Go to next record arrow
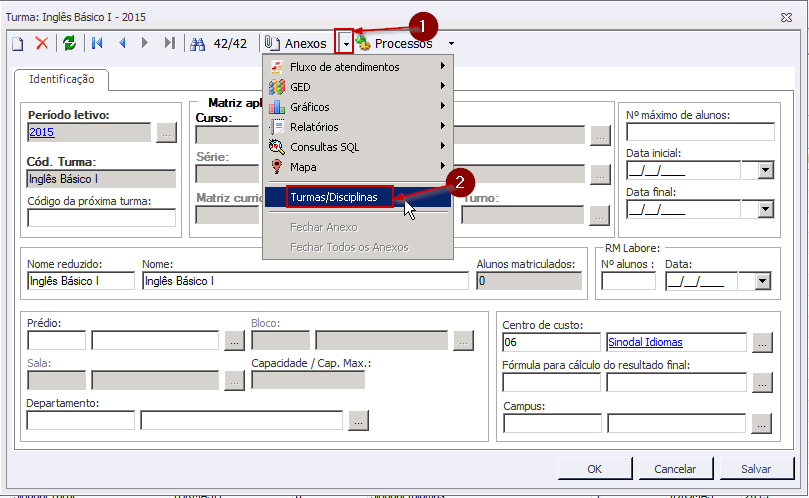The height and width of the screenshot is (498, 809). tap(146, 43)
